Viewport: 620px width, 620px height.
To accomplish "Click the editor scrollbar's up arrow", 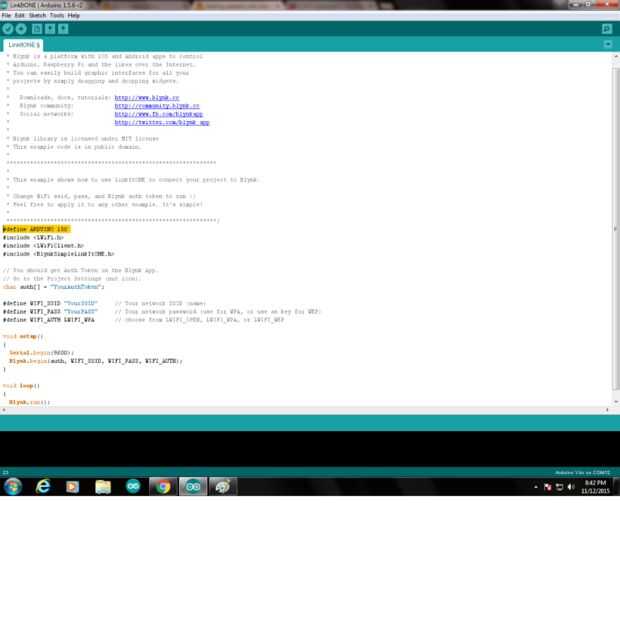I will tap(616, 57).
